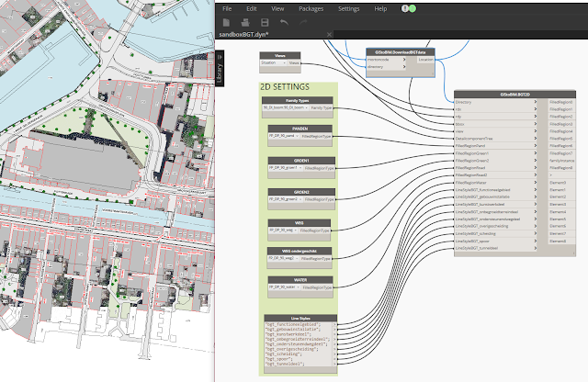Click the Open file icon in toolbar
Image resolution: width=588 pixels, height=382 pixels.
[x=245, y=22]
